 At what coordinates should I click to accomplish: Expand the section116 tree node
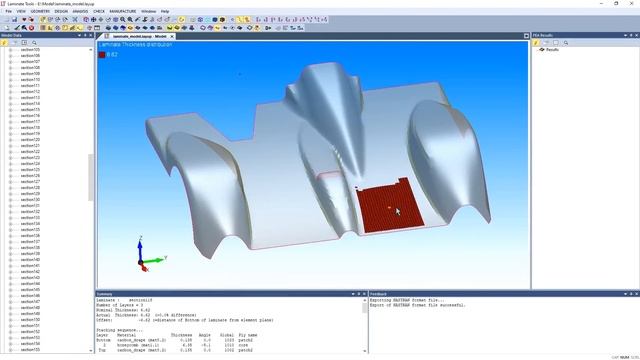click(10, 116)
